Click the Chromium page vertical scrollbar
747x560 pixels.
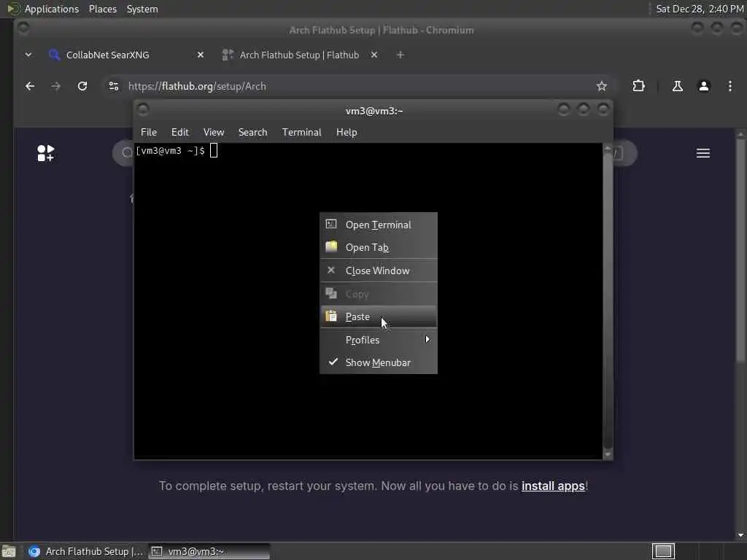(x=740, y=252)
